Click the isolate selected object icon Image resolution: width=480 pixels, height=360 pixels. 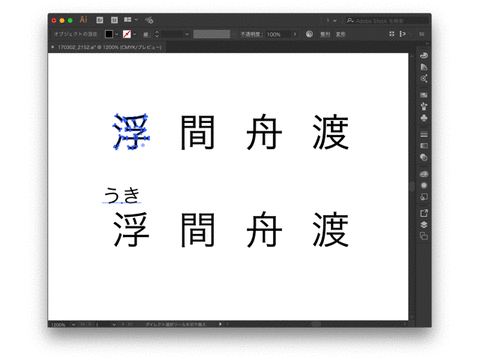392,34
